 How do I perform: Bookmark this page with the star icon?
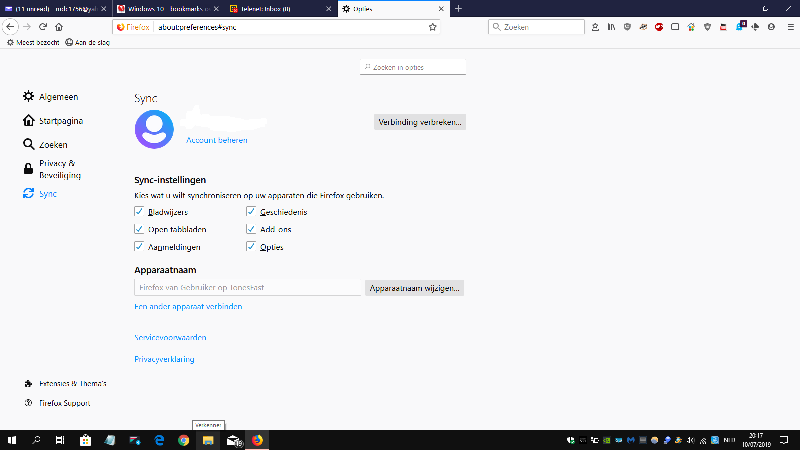pyautogui.click(x=433, y=27)
